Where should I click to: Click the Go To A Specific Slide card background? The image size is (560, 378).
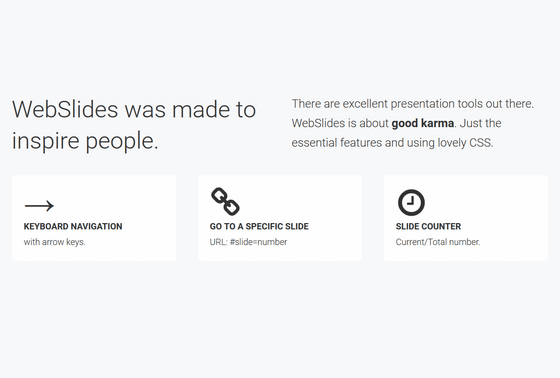(x=280, y=218)
